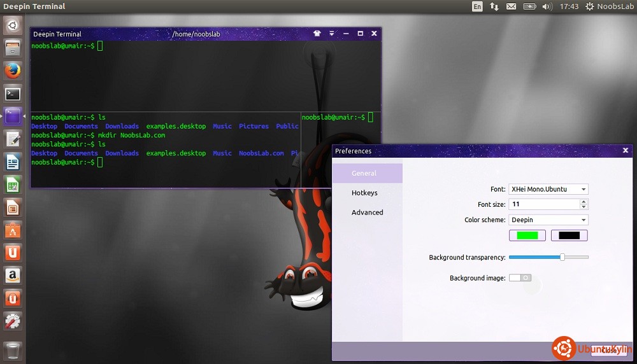
Task: Open the Trash icon in the dock
Action: 13,349
